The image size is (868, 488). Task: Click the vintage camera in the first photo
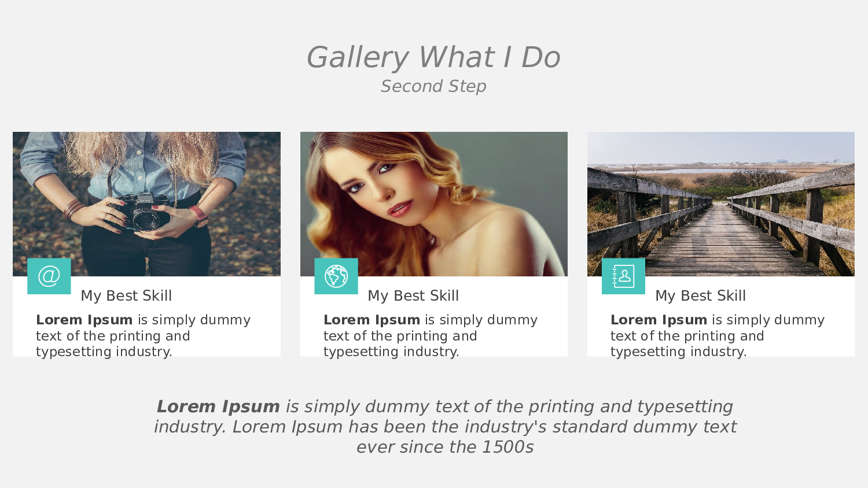(141, 212)
